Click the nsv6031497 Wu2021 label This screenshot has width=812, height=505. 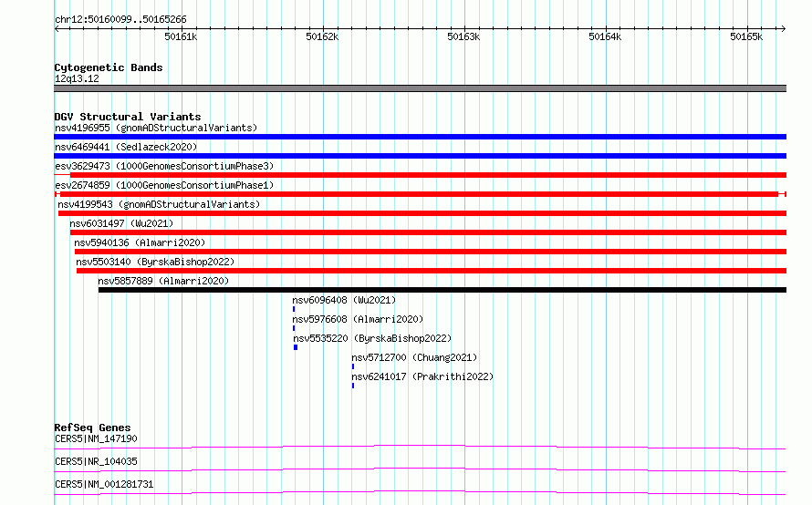point(121,223)
